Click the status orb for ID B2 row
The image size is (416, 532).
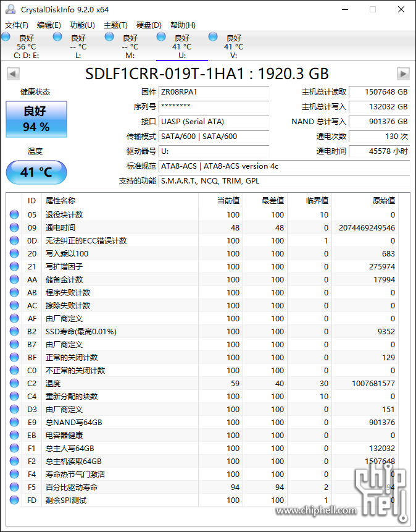coord(14,331)
